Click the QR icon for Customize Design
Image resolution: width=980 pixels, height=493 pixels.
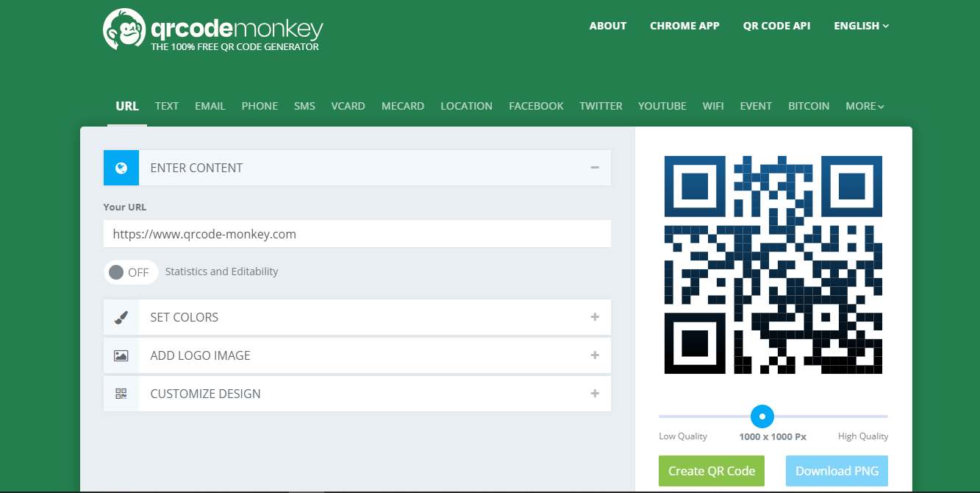[121, 394]
